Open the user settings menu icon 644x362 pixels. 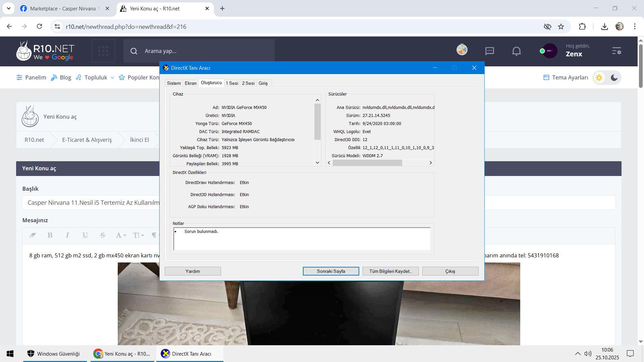coord(616,51)
